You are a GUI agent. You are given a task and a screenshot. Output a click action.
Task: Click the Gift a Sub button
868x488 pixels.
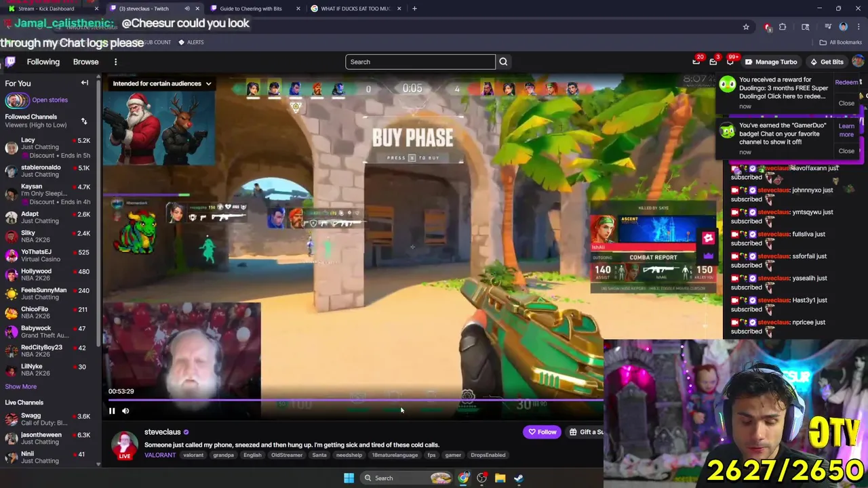click(587, 432)
